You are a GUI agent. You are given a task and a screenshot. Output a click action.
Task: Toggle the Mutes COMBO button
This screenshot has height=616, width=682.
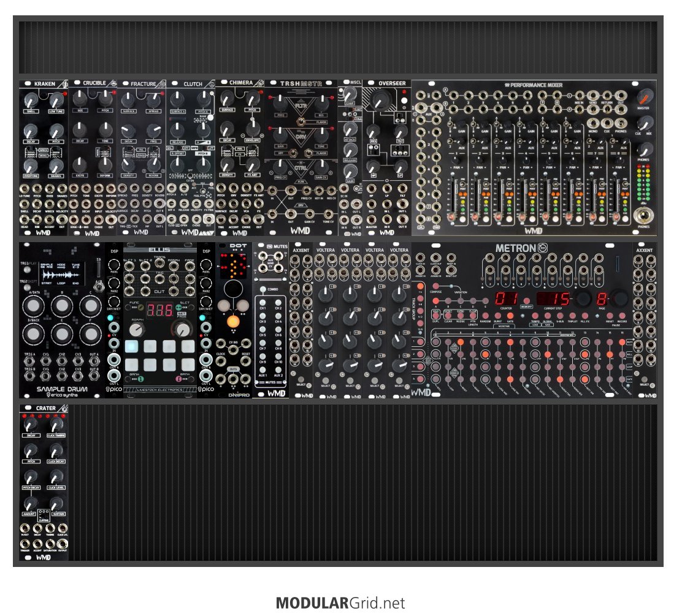point(262,289)
